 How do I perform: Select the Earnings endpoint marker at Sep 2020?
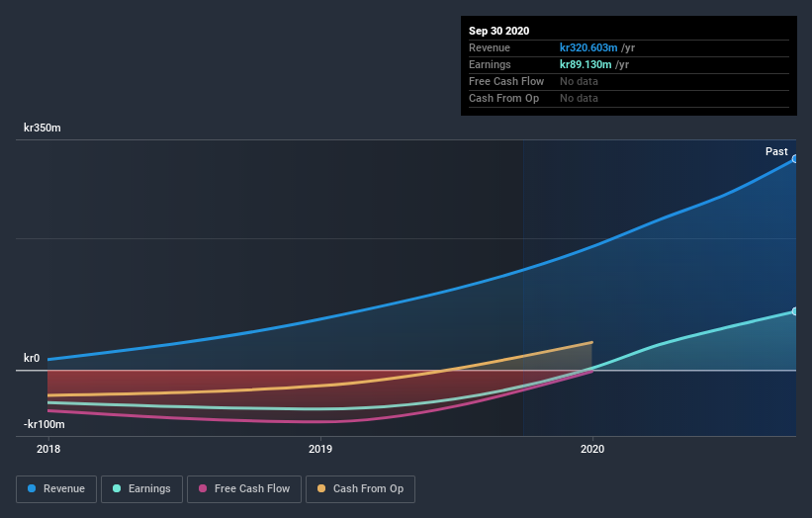(x=794, y=311)
